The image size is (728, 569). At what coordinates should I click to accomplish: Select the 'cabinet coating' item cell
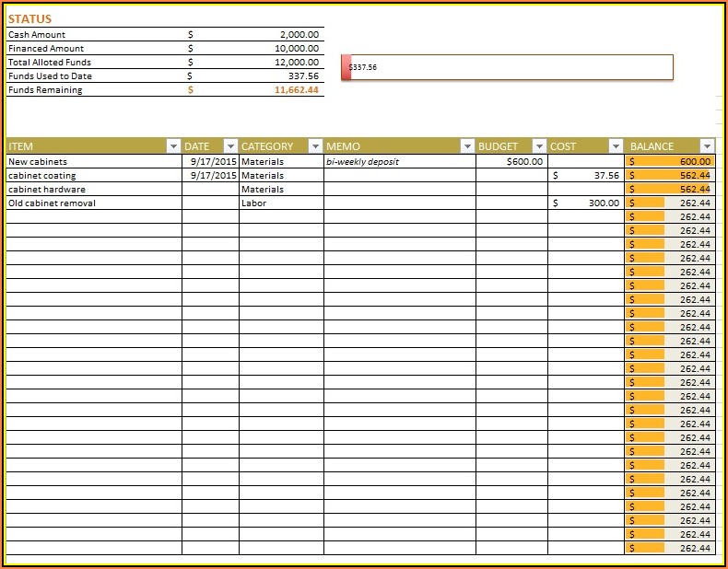pyautogui.click(x=94, y=175)
